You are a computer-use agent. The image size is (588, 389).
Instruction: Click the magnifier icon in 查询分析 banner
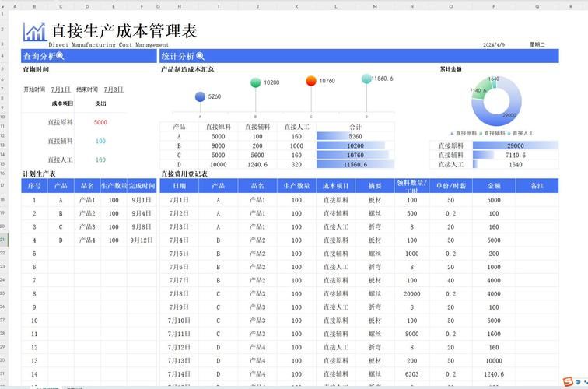coord(60,56)
